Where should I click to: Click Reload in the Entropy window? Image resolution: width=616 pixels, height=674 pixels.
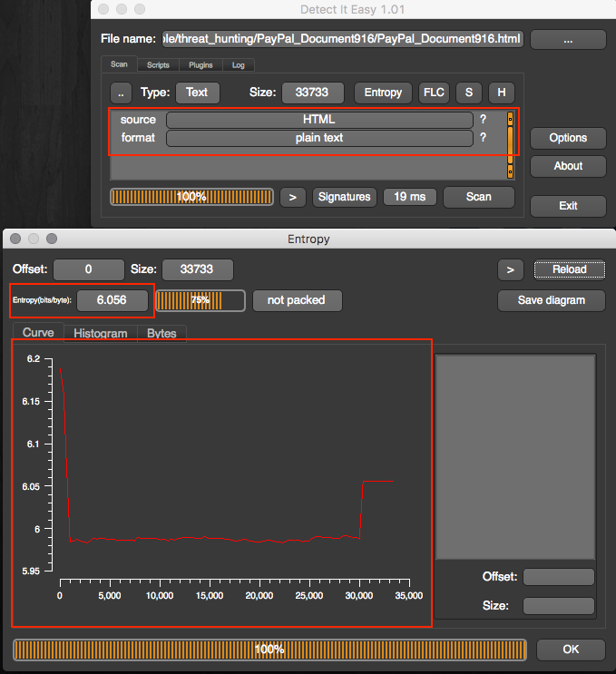pos(568,269)
